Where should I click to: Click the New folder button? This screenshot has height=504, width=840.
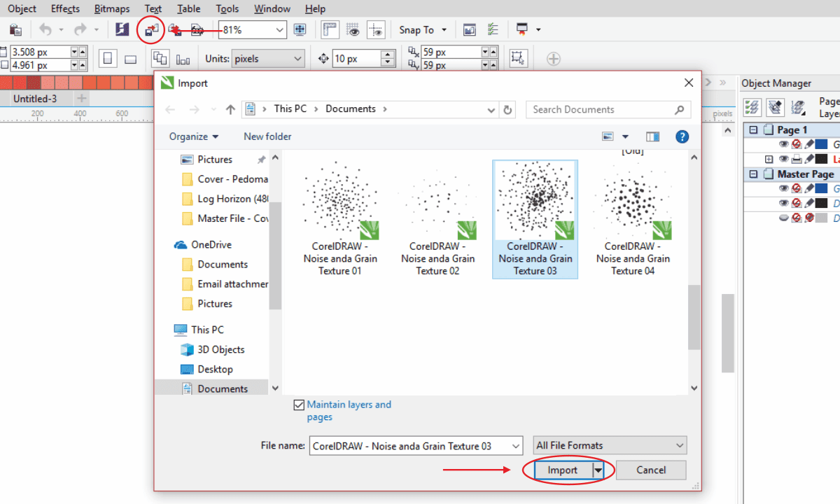tap(267, 136)
